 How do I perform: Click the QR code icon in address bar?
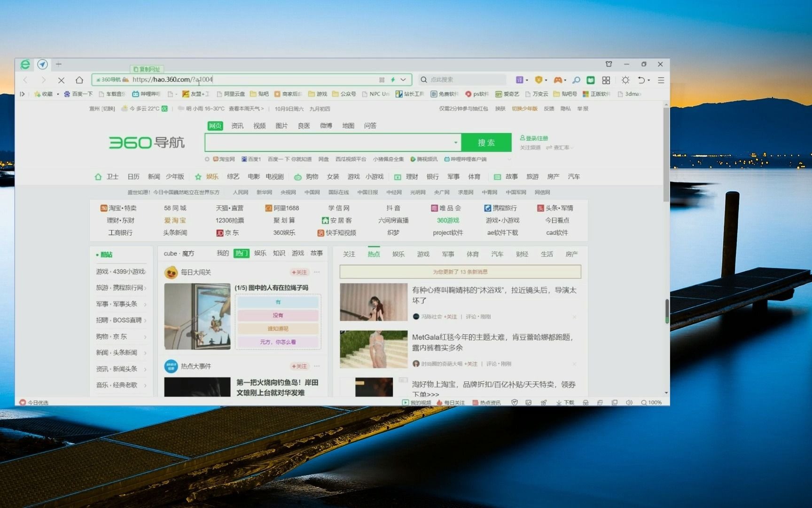[382, 79]
